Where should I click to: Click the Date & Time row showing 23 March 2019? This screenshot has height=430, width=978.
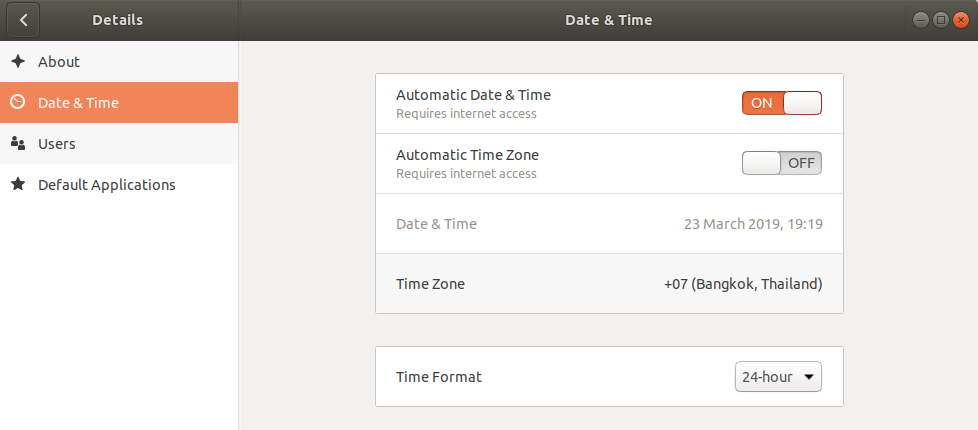coord(609,223)
